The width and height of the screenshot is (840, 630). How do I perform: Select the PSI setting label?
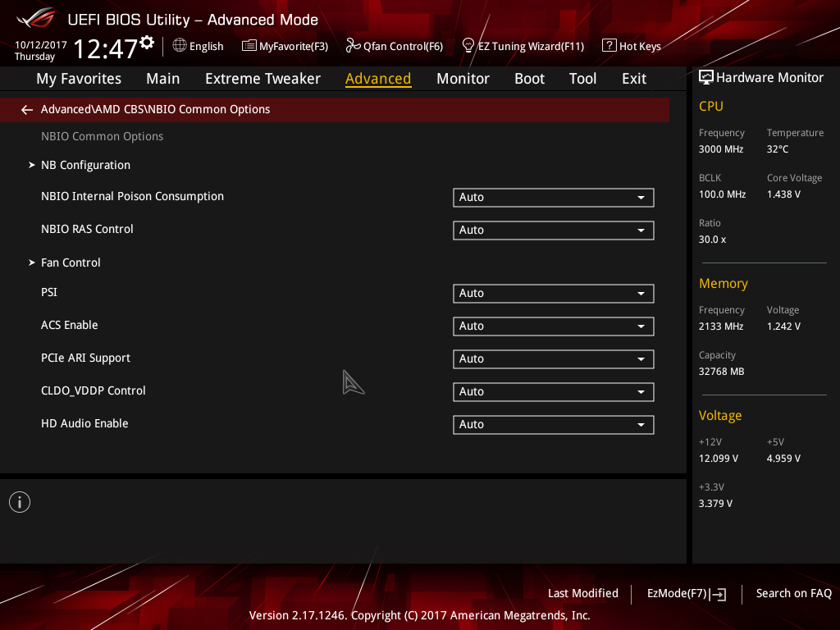click(x=48, y=293)
